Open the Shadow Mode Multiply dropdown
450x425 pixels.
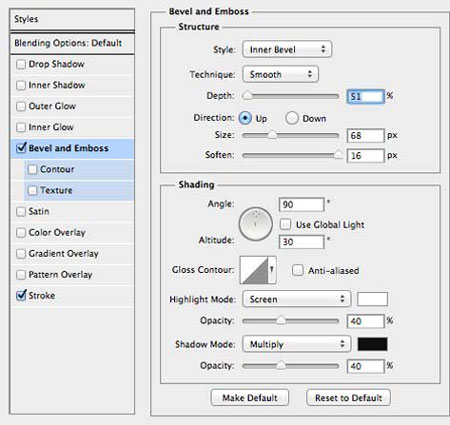click(x=297, y=344)
